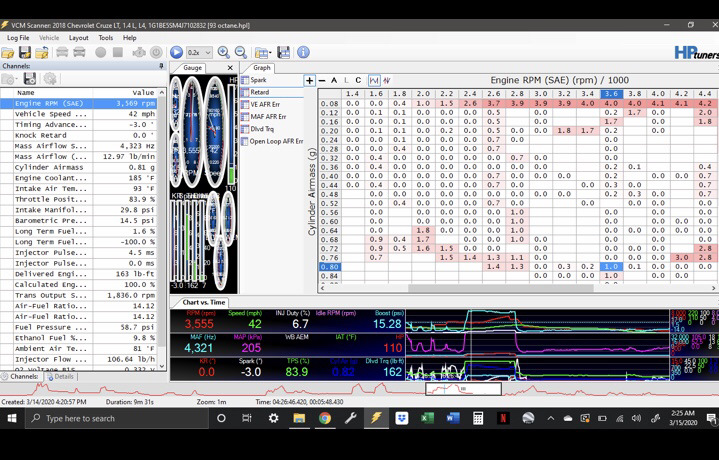The image size is (719, 460).
Task: Select the Dlvd Trq graph table
Action: 262,129
